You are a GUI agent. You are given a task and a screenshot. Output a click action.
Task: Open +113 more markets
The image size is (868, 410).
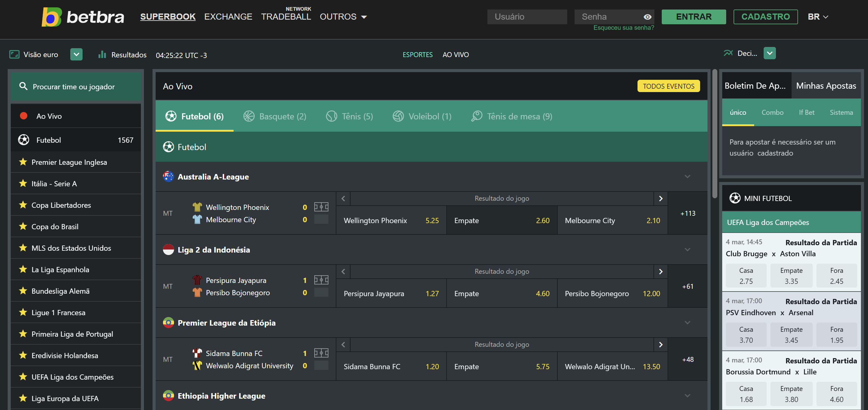[688, 213]
